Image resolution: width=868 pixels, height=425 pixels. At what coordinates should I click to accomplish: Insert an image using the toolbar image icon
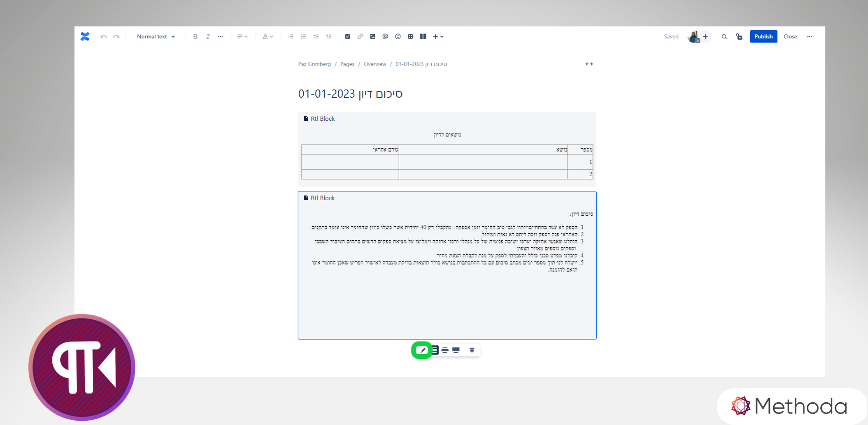pos(373,36)
